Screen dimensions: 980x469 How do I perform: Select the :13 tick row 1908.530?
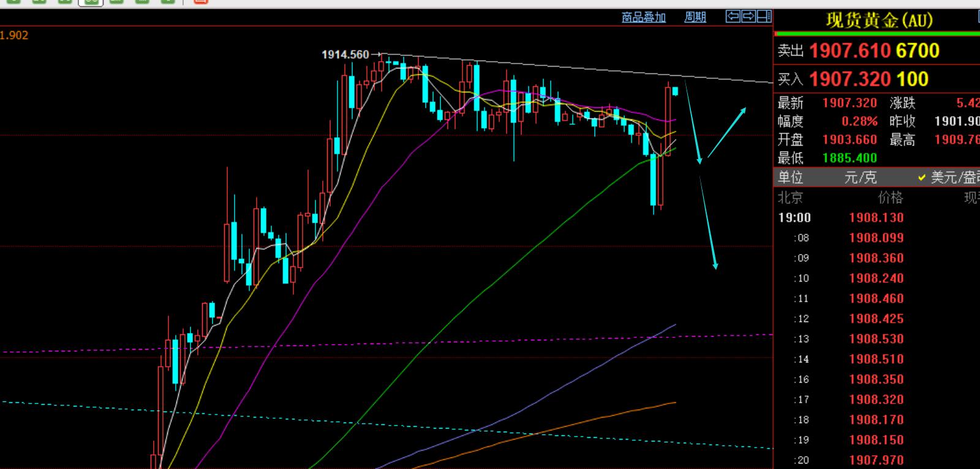coord(876,339)
